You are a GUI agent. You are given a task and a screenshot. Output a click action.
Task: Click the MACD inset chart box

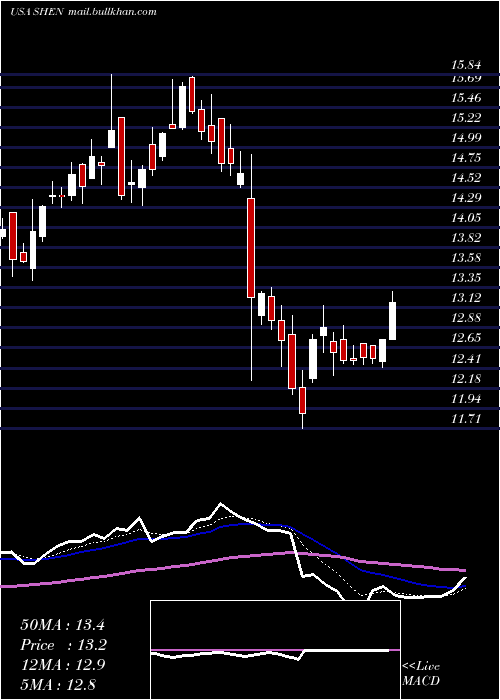tap(275, 650)
